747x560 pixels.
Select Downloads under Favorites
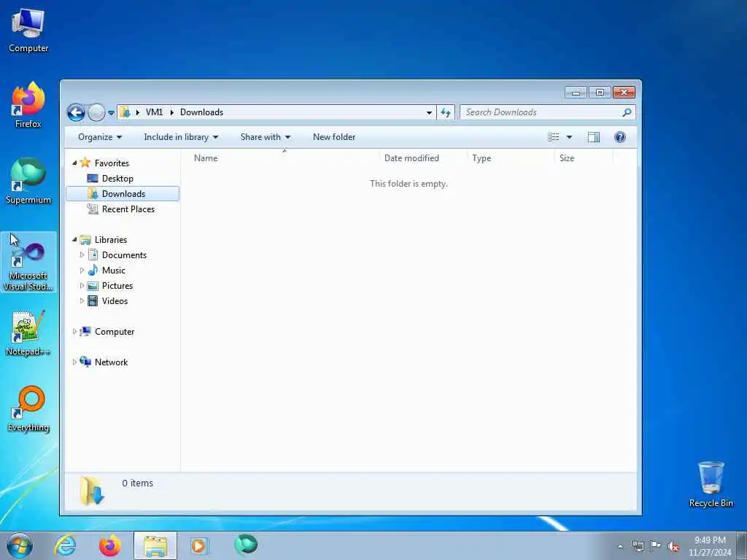pos(123,194)
